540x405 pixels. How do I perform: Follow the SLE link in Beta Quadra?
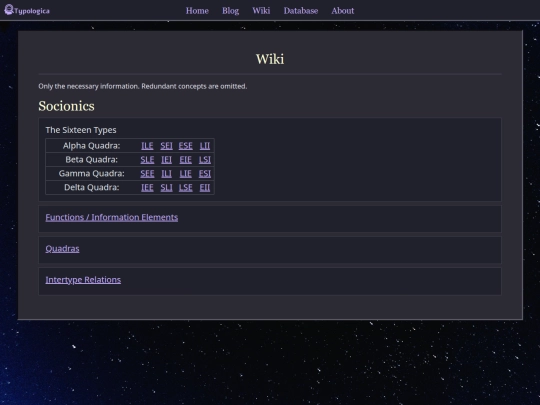(x=147, y=160)
